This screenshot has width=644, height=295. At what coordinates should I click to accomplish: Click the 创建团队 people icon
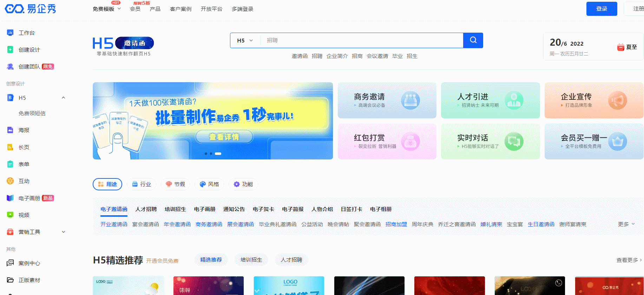click(10, 66)
